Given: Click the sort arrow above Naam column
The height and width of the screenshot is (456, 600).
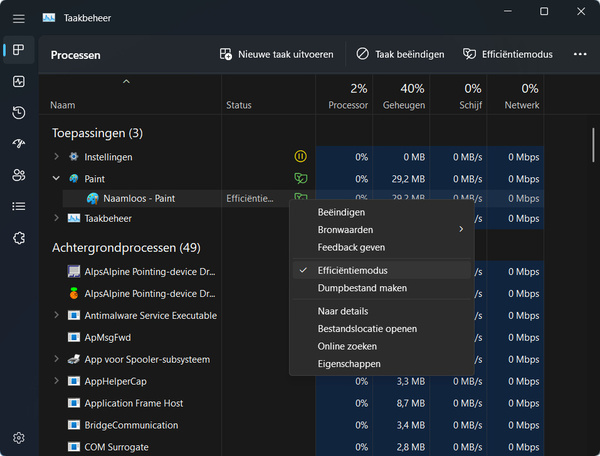Looking at the screenshot, I should click(x=126, y=81).
